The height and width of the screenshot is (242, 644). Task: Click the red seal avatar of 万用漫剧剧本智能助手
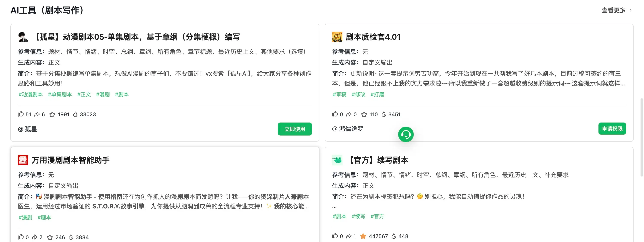[x=23, y=160]
